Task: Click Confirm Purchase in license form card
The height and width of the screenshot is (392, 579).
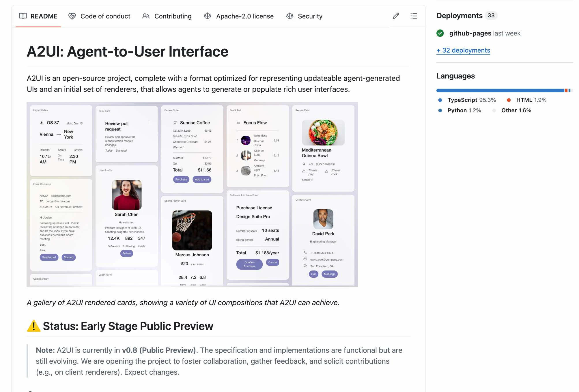Action: [250, 264]
